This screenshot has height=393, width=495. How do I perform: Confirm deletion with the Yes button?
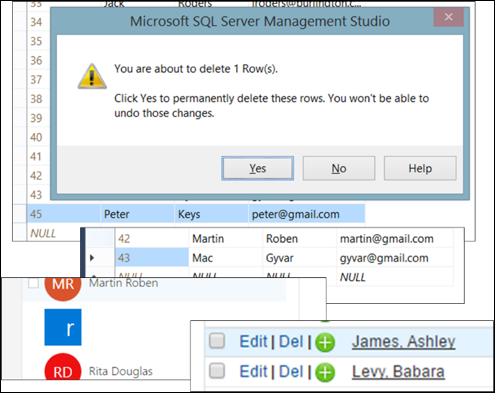click(x=258, y=168)
